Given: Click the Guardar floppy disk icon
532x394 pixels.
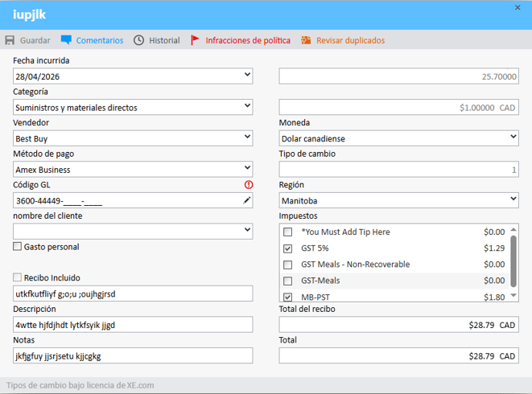Looking at the screenshot, I should pyautogui.click(x=10, y=40).
